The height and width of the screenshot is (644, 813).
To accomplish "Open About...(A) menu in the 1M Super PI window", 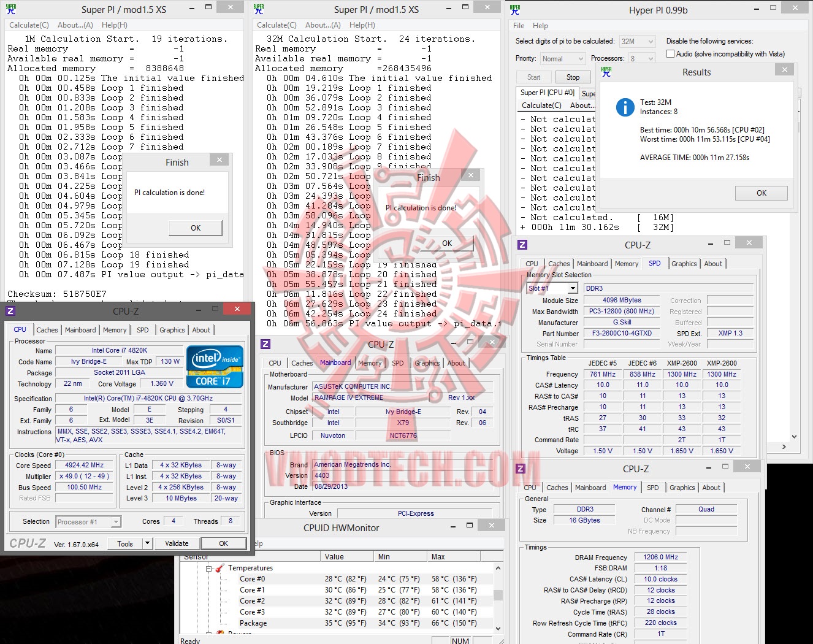I will [75, 25].
